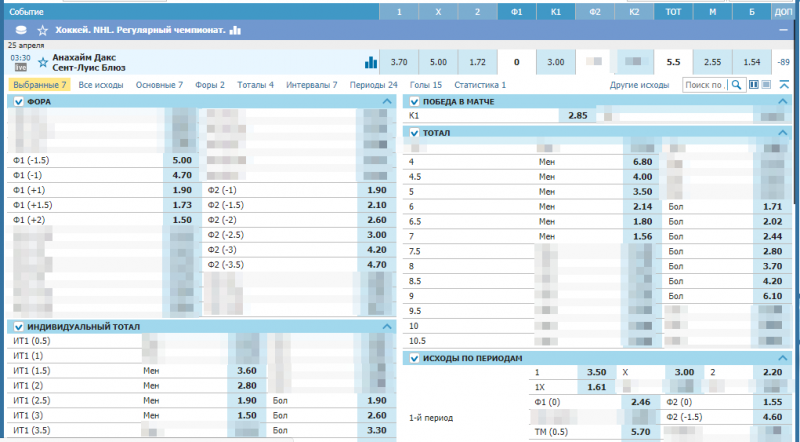
Task: Open statistics bar chart icon for the match
Action: pyautogui.click(x=371, y=62)
